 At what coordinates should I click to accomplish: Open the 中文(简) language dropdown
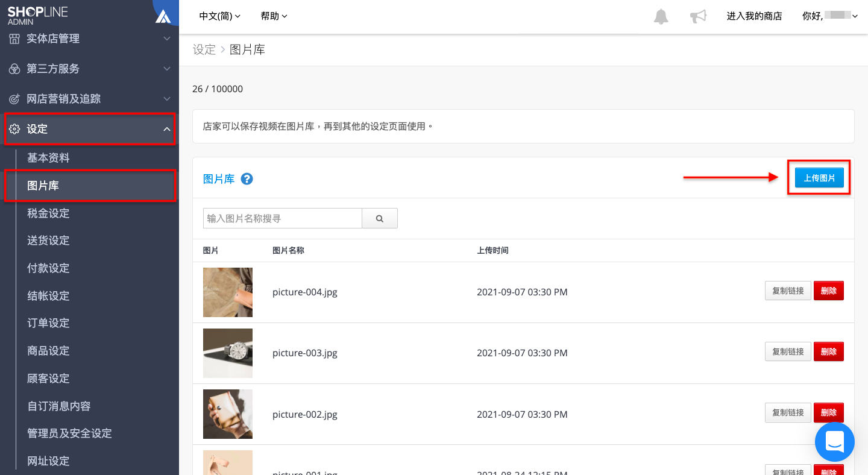point(220,16)
